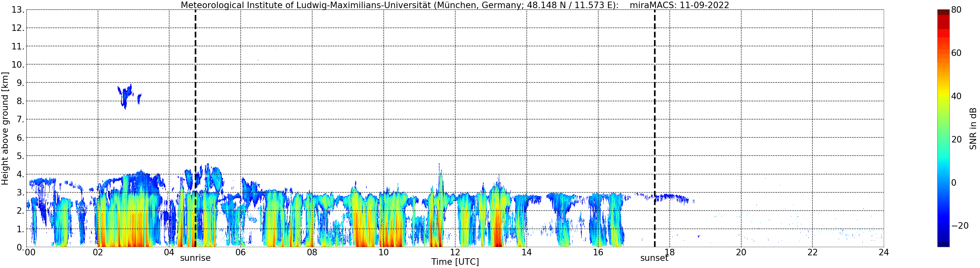Click the time axis tick '06'
980x268 pixels.
[x=241, y=252]
